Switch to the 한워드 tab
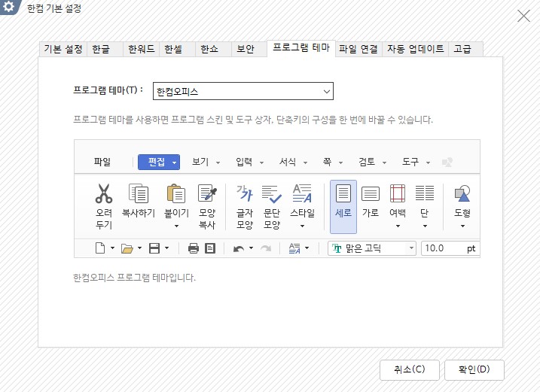 click(x=141, y=49)
